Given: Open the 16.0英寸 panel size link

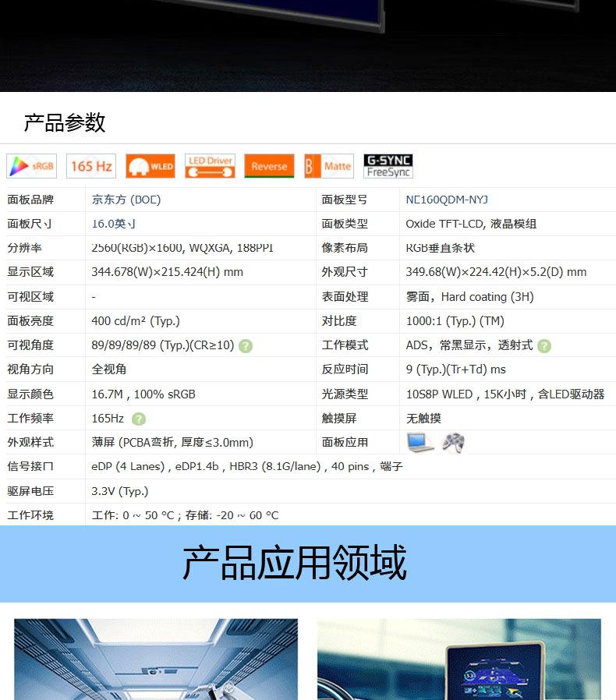Looking at the screenshot, I should [x=114, y=224].
